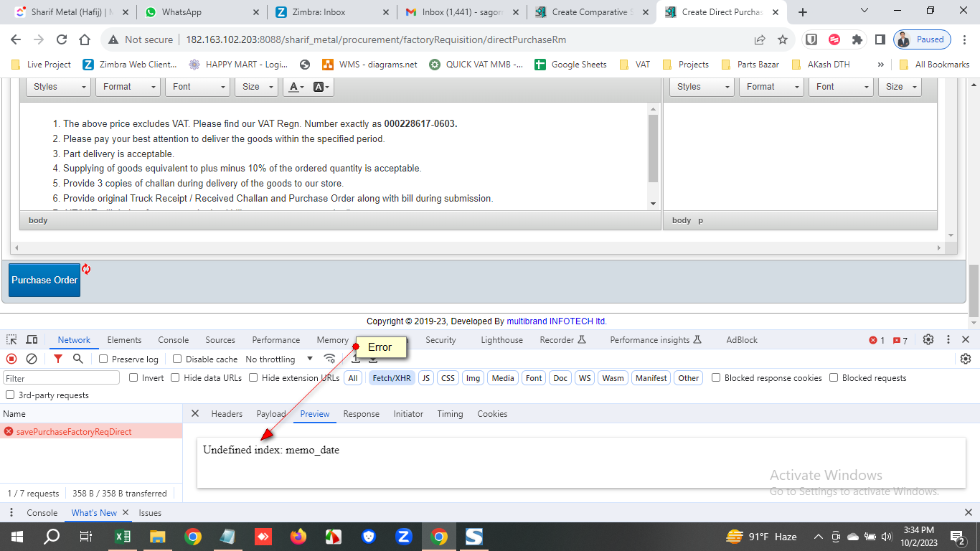This screenshot has width=980, height=551.
Task: Select the savePurchaseFactoryReqDirect request
Action: 91,432
